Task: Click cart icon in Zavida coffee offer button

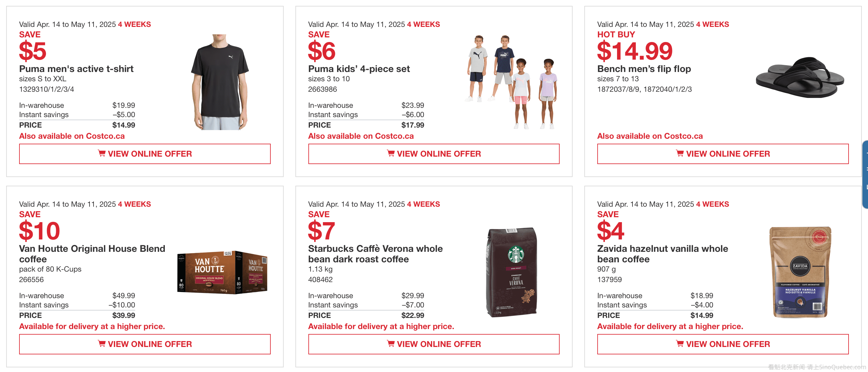Action: pyautogui.click(x=680, y=343)
